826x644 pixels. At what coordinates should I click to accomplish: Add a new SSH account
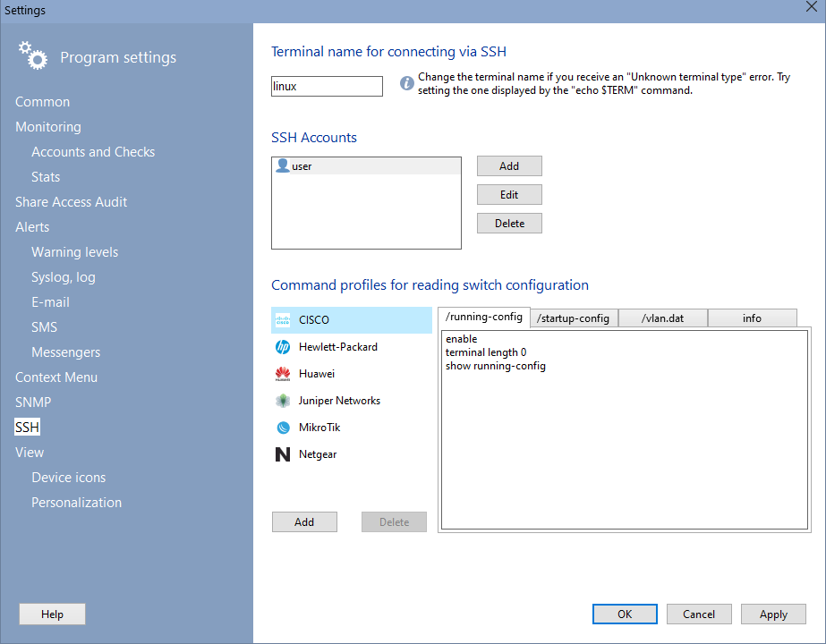tap(509, 166)
